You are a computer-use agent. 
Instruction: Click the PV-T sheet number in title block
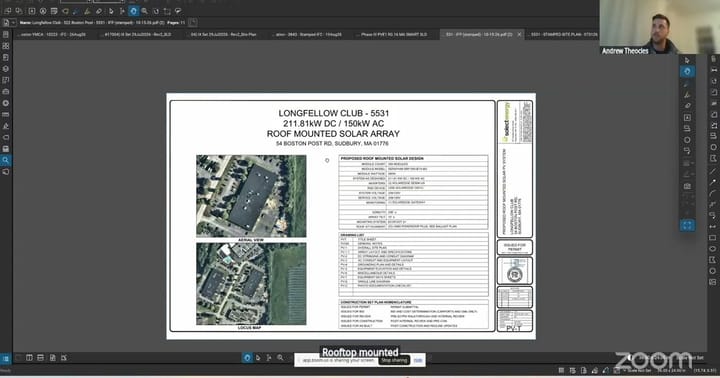point(513,328)
